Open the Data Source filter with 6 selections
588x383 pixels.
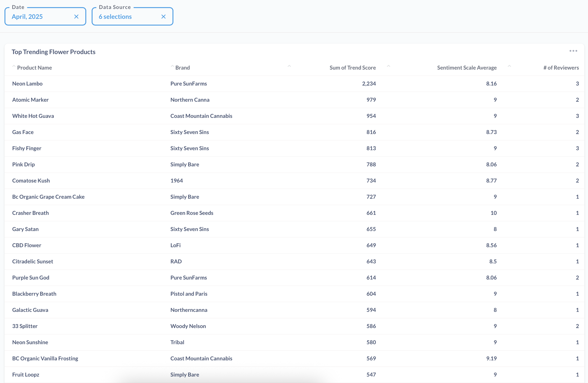point(132,17)
